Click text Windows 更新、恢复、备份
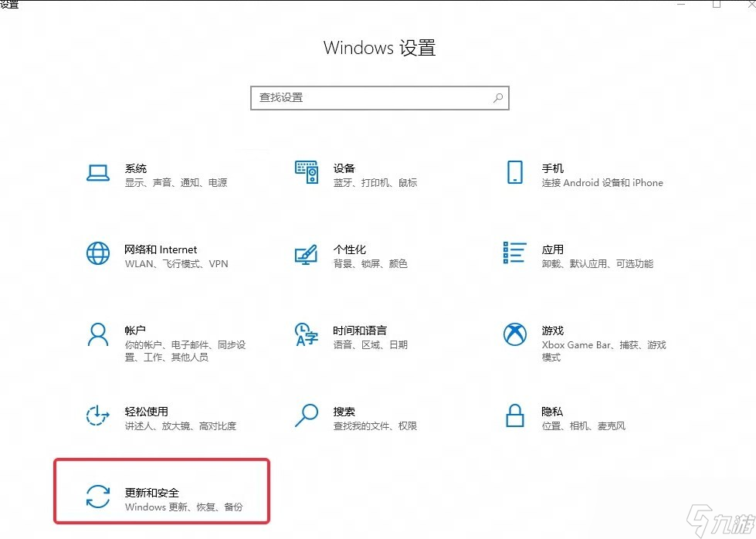The image size is (756, 539). point(184,507)
